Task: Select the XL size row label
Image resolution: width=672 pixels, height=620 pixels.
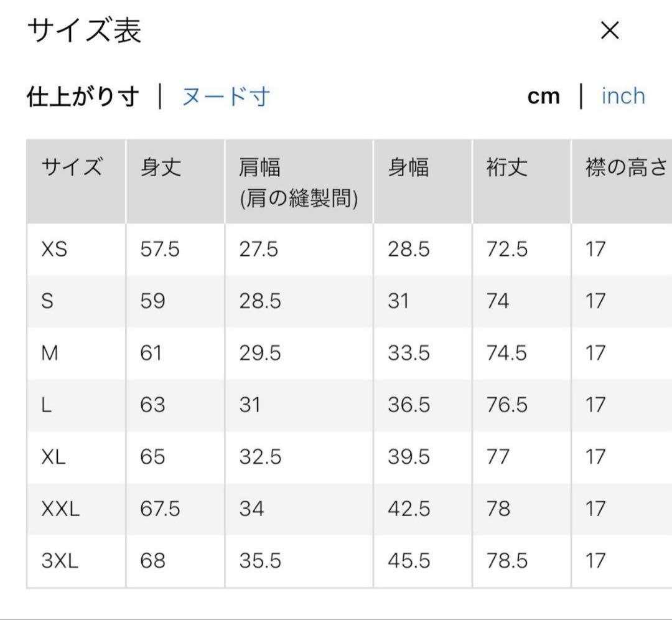Action: click(54, 458)
